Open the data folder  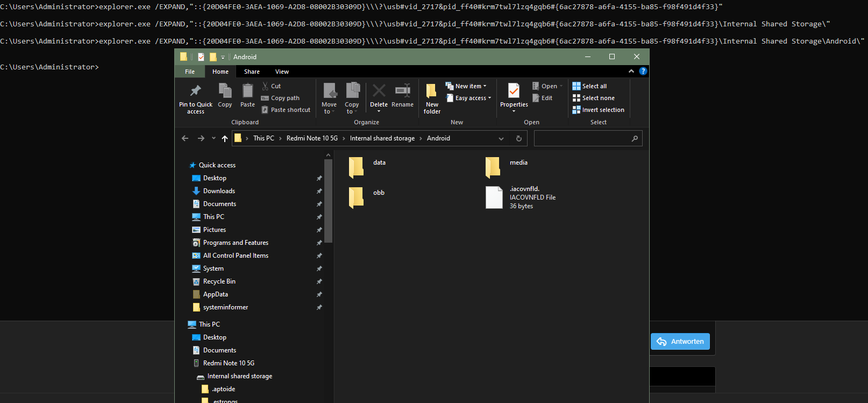pos(356,167)
